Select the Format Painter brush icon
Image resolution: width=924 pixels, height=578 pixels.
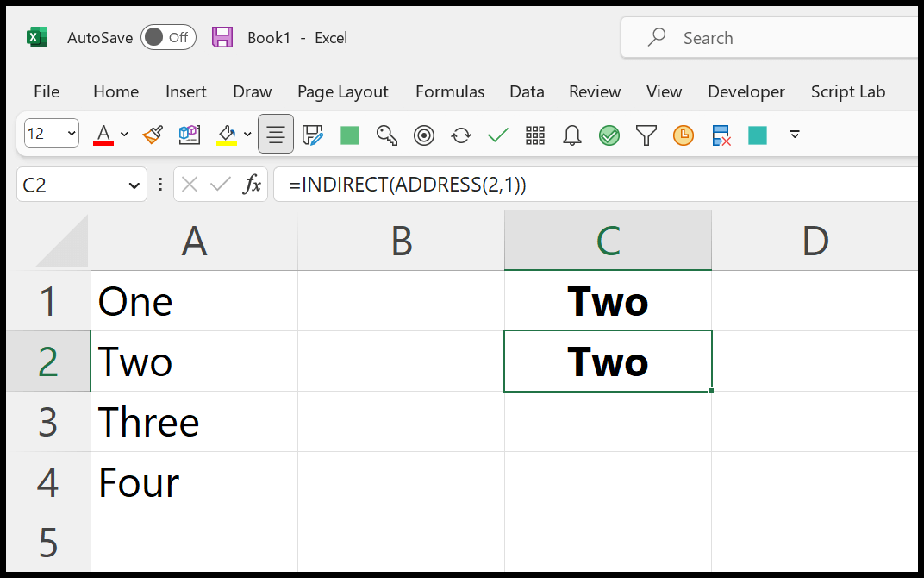coord(153,135)
